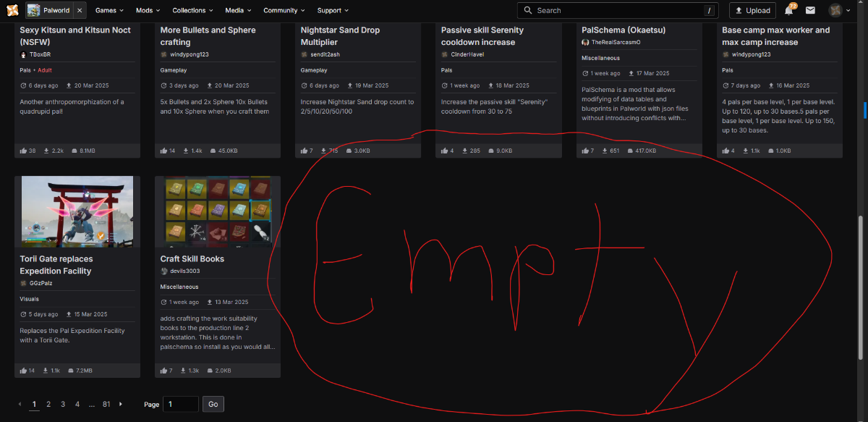Focus the Search field
The width and height of the screenshot is (868, 422).
tap(616, 10)
